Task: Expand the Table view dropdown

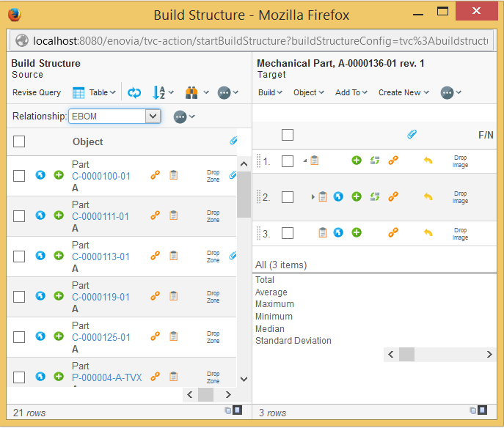Action: click(95, 92)
